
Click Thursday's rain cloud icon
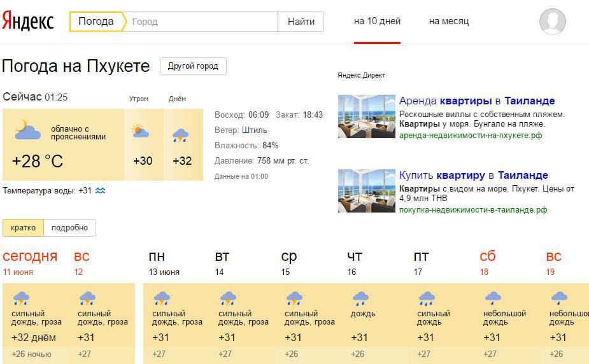(360, 298)
